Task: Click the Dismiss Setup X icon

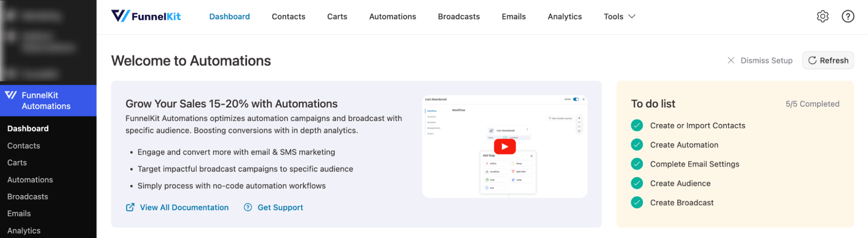Action: pos(731,60)
